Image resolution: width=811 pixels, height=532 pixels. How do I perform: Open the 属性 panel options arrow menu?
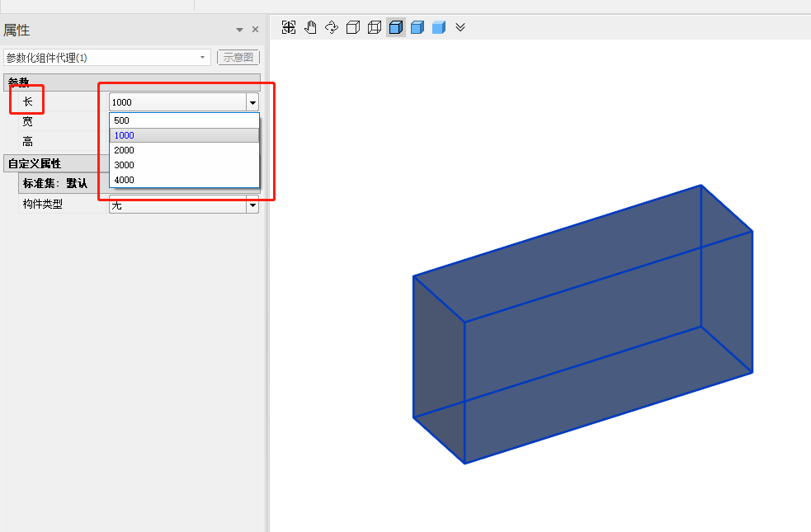[x=240, y=30]
